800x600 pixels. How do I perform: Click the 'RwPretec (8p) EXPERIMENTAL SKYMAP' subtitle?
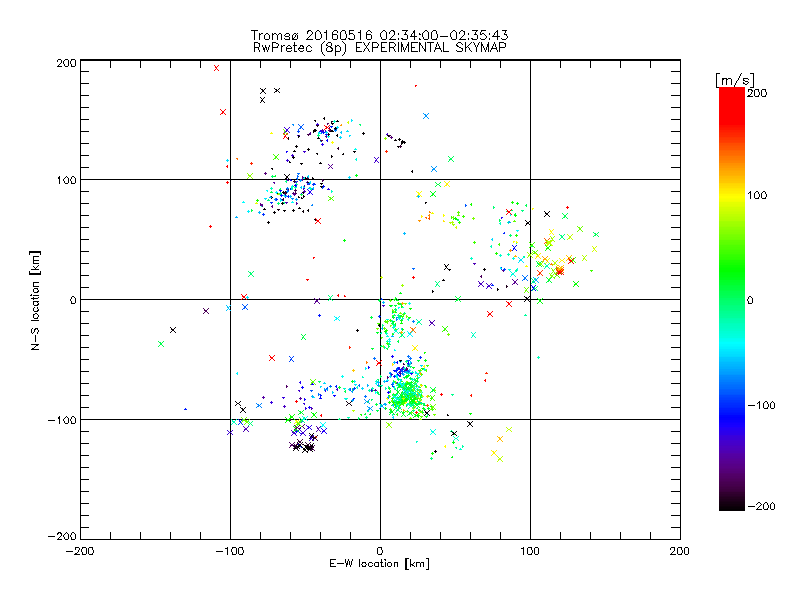point(380,48)
